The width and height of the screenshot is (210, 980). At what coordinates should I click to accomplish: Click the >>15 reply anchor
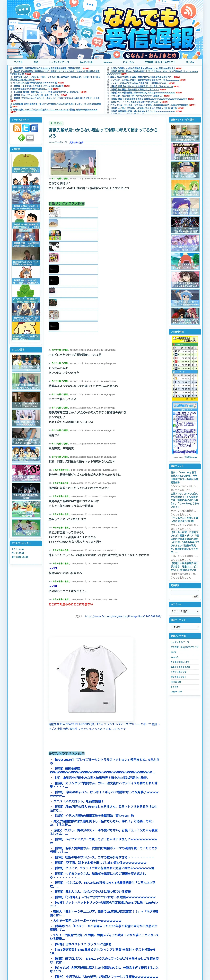53,568
